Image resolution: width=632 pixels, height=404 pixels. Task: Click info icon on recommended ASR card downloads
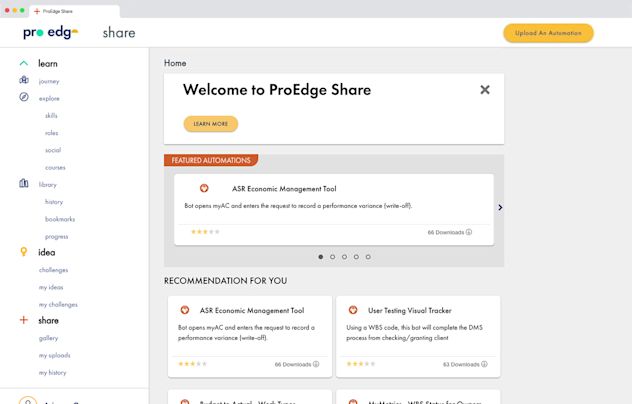316,364
